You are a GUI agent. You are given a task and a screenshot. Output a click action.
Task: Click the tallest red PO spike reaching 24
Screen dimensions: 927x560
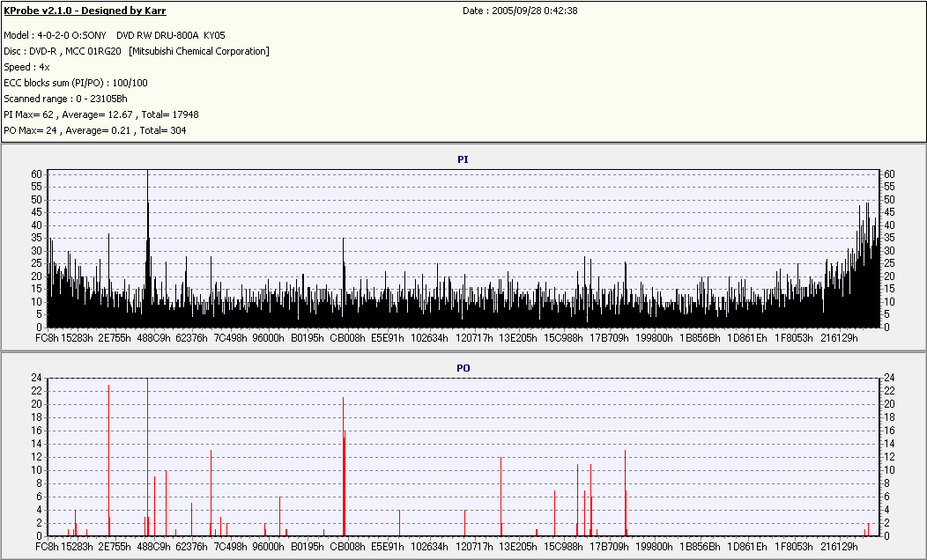148,457
